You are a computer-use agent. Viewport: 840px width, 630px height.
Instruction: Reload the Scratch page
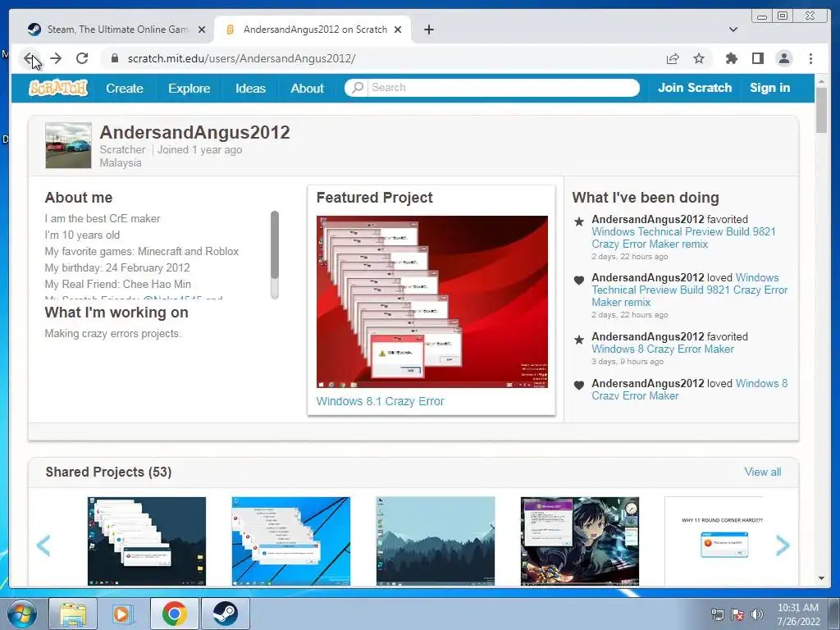point(82,58)
